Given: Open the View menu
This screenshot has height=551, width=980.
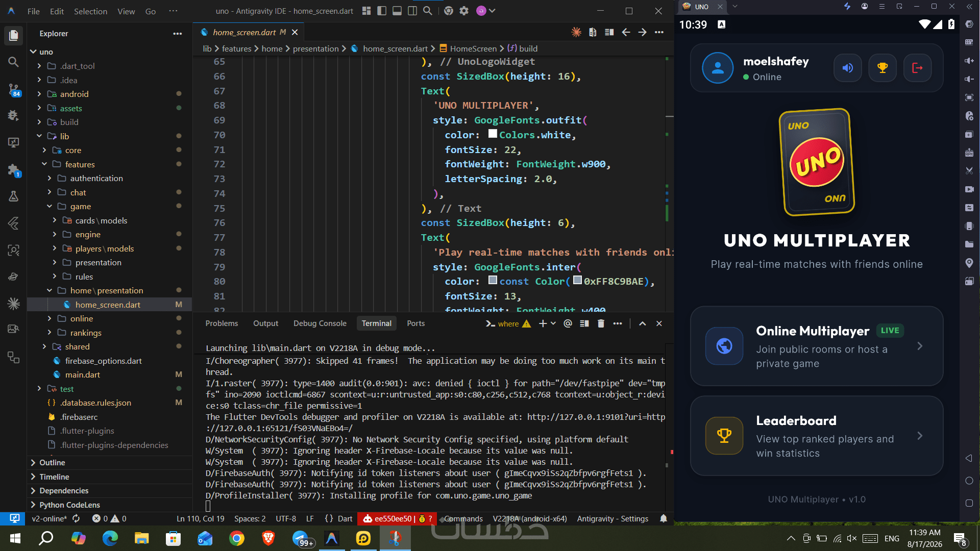Looking at the screenshot, I should (126, 11).
